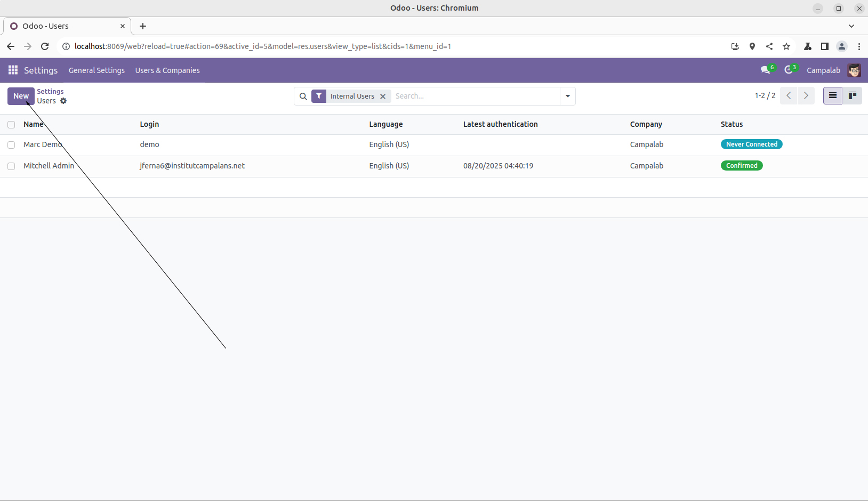Open the activities clock icon
Screen dimensions: 868x501
click(x=789, y=70)
